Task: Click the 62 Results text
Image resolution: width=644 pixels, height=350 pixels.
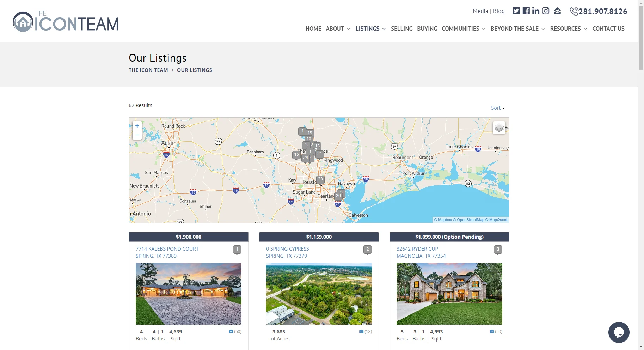Action: (140, 105)
